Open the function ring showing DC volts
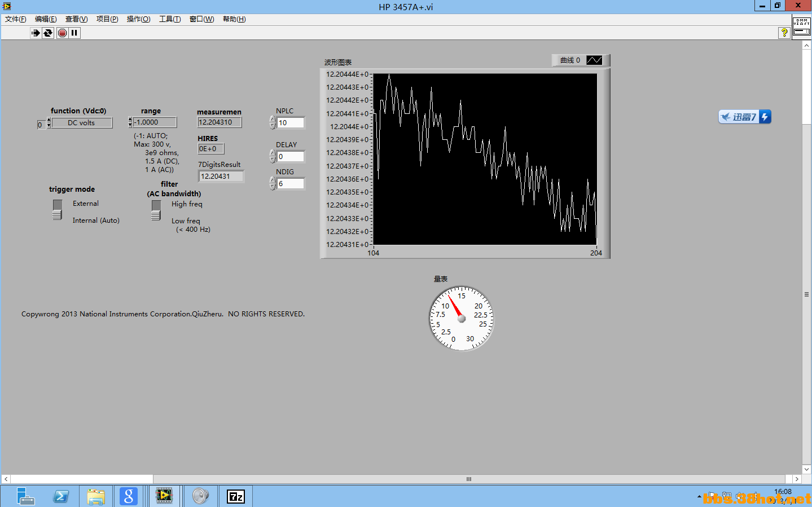Screen dimensions: 812x507 (x=82, y=123)
